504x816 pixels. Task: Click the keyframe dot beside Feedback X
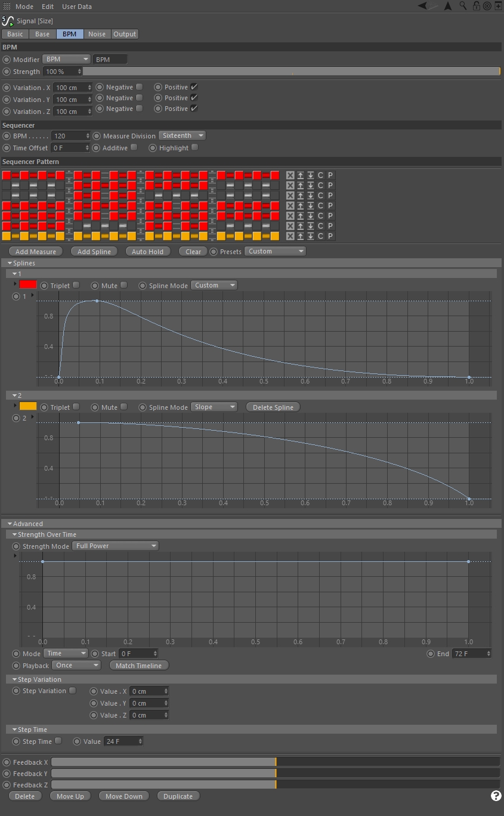7,762
